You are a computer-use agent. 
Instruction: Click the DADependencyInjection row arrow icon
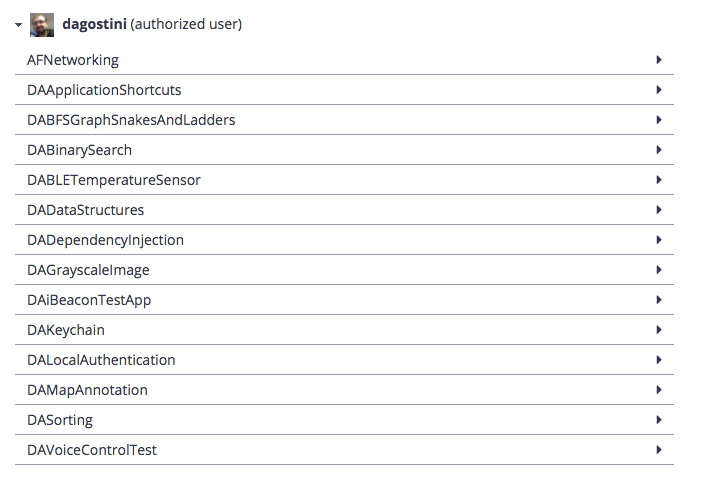[x=659, y=240]
